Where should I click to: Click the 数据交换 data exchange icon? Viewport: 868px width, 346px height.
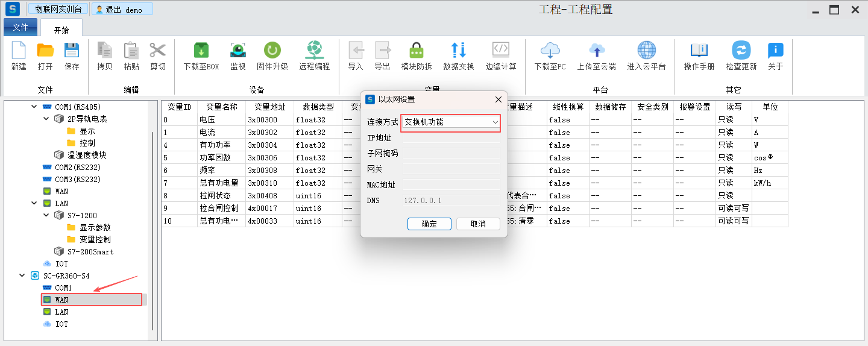[x=458, y=51]
